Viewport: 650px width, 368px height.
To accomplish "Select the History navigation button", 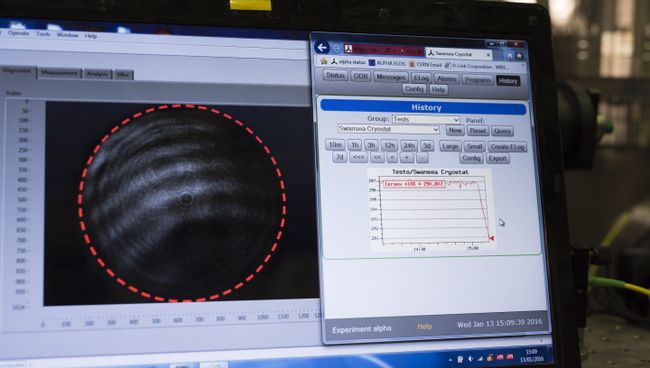I will 508,81.
